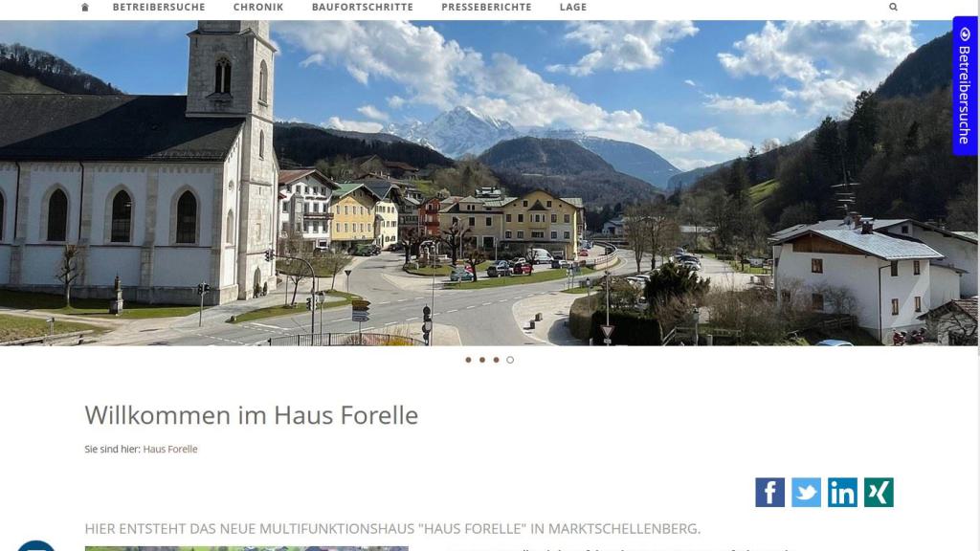The height and width of the screenshot is (551, 980).
Task: Show the first slide via dot
Action: click(x=468, y=360)
